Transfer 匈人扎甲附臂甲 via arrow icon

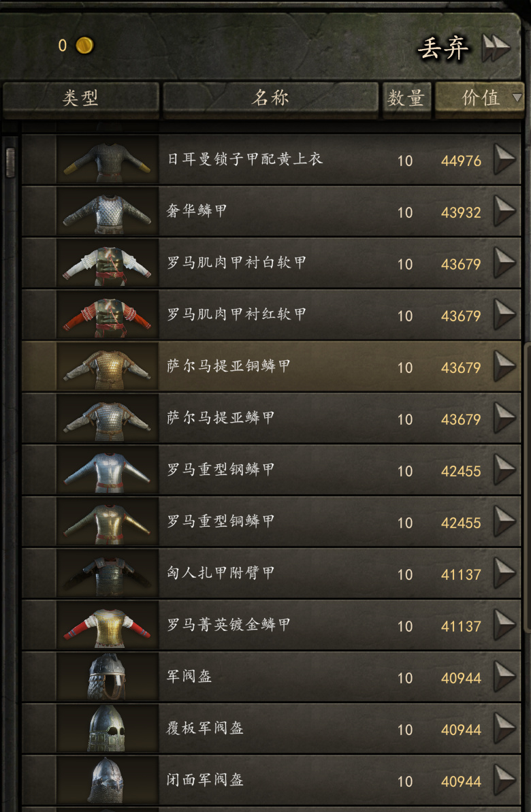[504, 572]
